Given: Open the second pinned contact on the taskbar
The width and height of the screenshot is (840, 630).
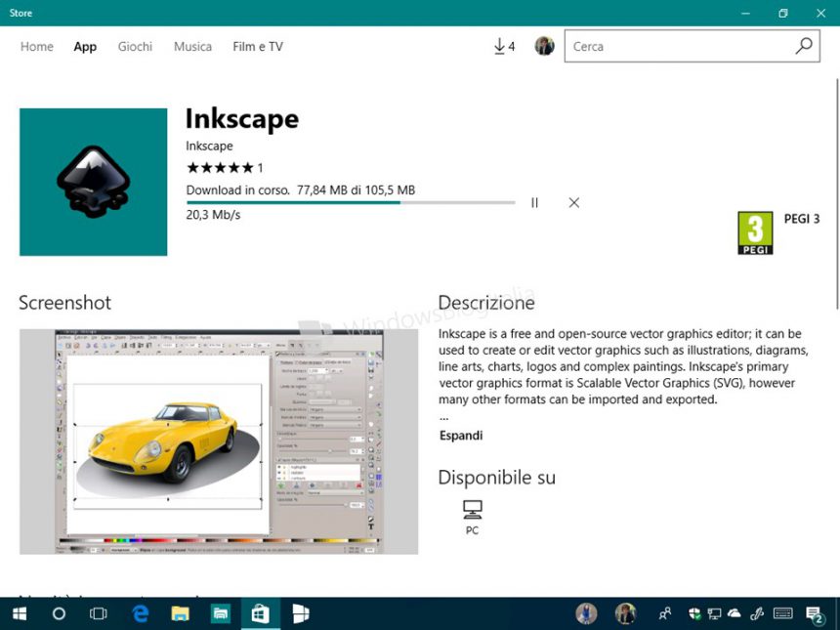Looking at the screenshot, I should click(625, 614).
